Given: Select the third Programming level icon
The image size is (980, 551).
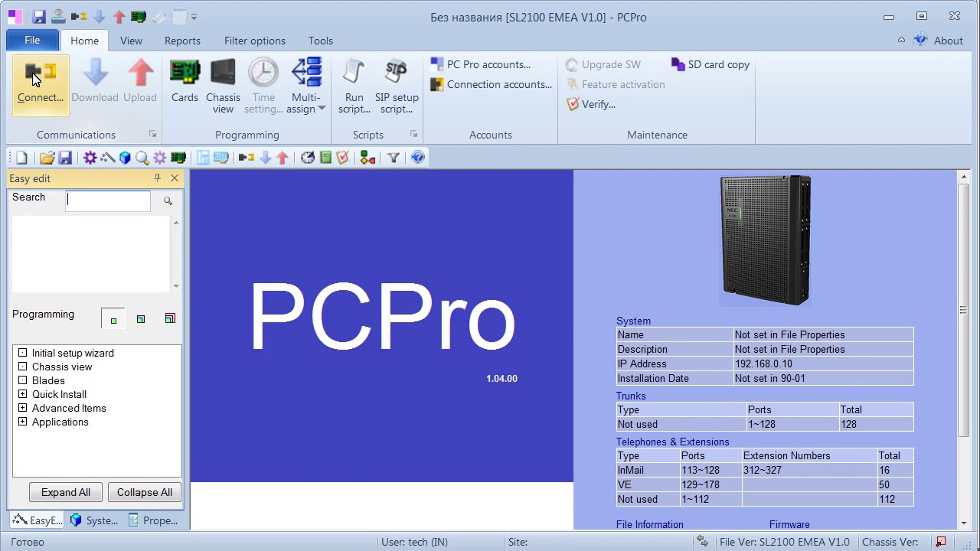Looking at the screenshot, I should (170, 319).
